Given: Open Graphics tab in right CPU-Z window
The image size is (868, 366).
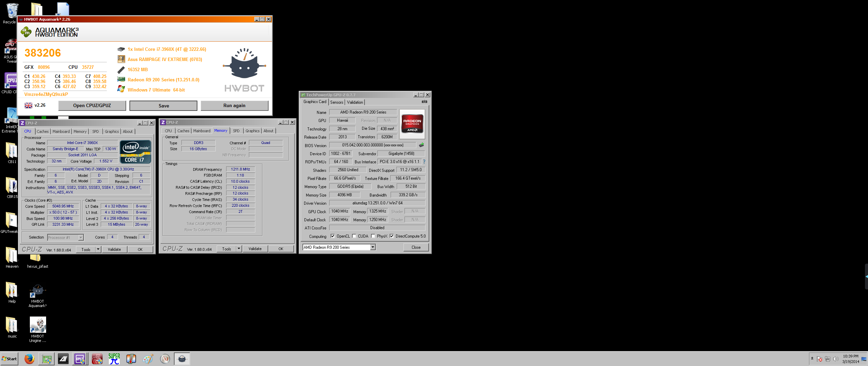Looking at the screenshot, I should pyautogui.click(x=253, y=131).
